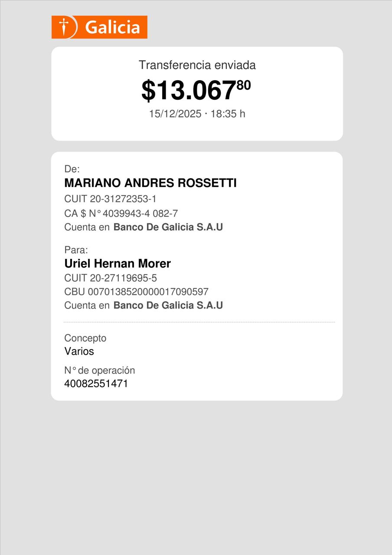Screen dimensions: 392x555
Task: Click the operation number 40082551471
Action: coord(96,384)
